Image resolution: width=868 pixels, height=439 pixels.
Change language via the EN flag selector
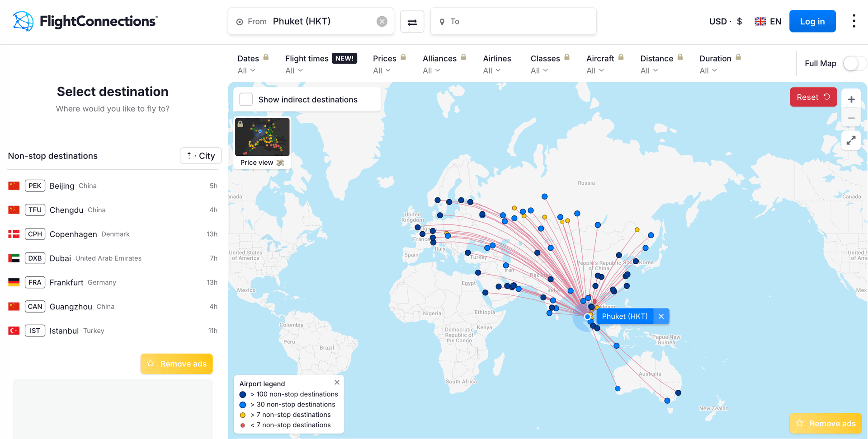767,21
